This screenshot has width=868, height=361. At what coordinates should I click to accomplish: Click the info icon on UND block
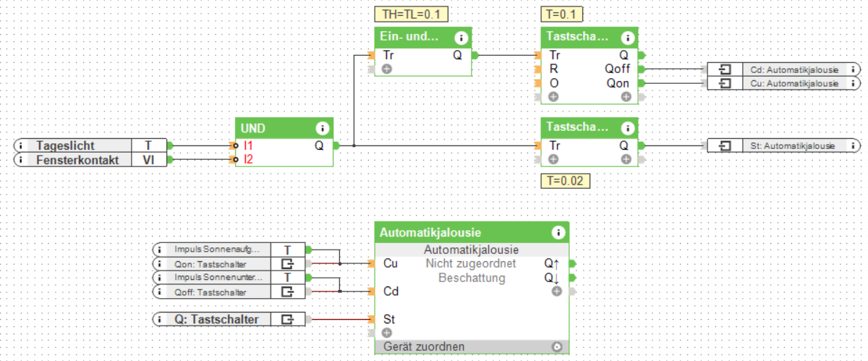pos(323,128)
